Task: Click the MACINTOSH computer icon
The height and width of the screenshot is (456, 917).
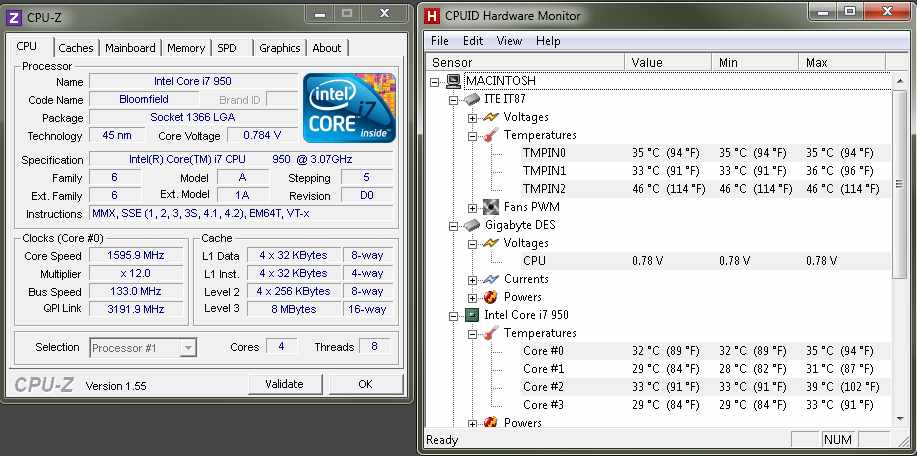Action: 453,81
